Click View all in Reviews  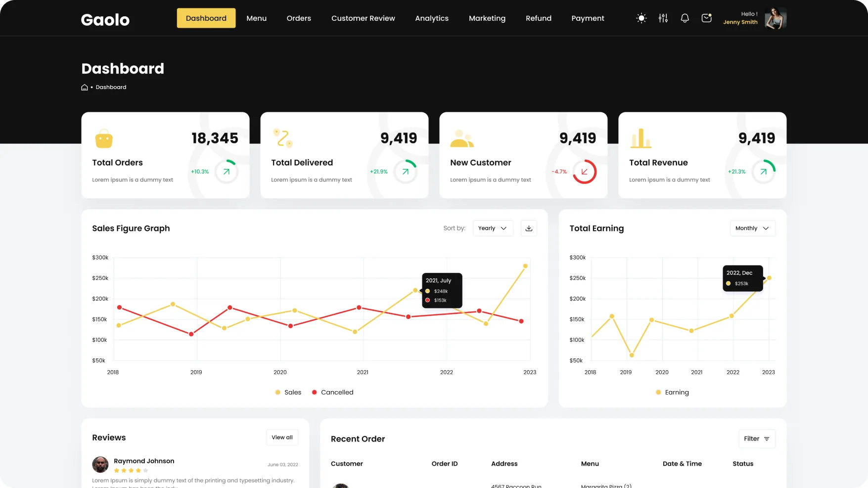[282, 438]
